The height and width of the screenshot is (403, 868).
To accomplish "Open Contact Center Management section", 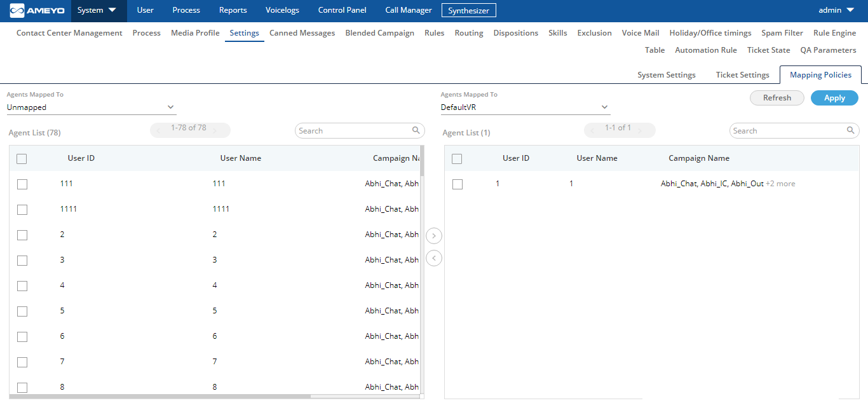I will point(69,33).
